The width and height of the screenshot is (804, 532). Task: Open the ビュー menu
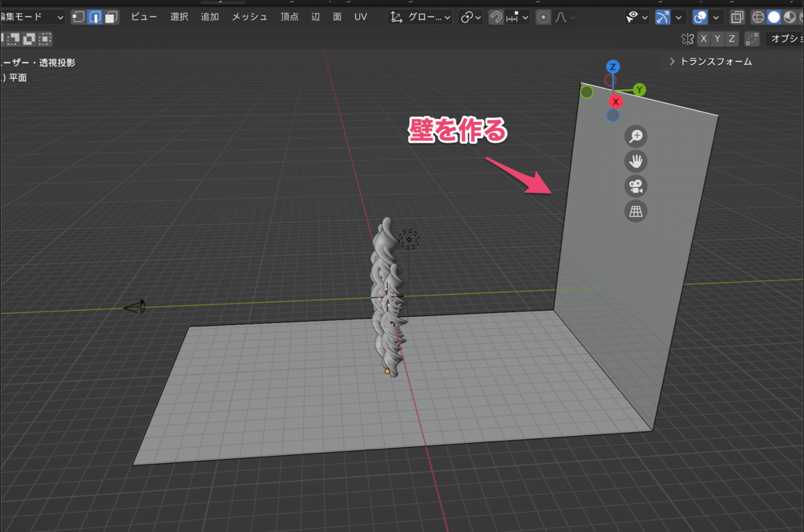click(144, 17)
